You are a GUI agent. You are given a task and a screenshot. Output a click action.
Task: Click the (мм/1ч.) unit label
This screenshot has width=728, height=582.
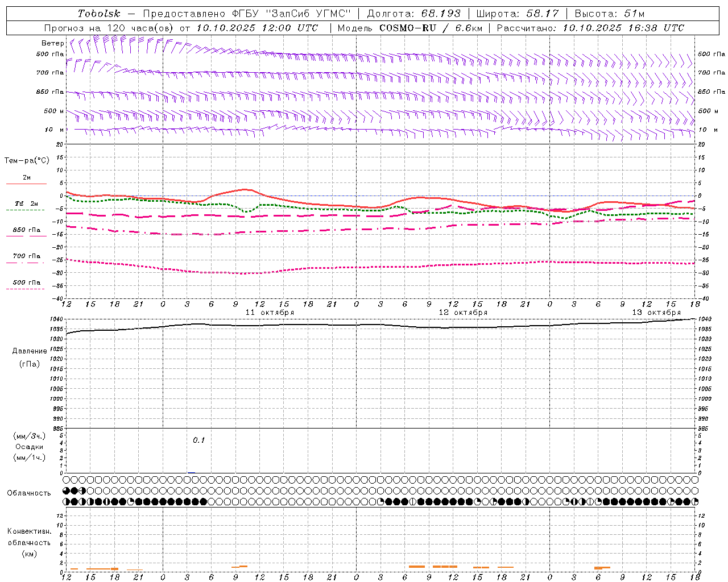pyautogui.click(x=29, y=458)
